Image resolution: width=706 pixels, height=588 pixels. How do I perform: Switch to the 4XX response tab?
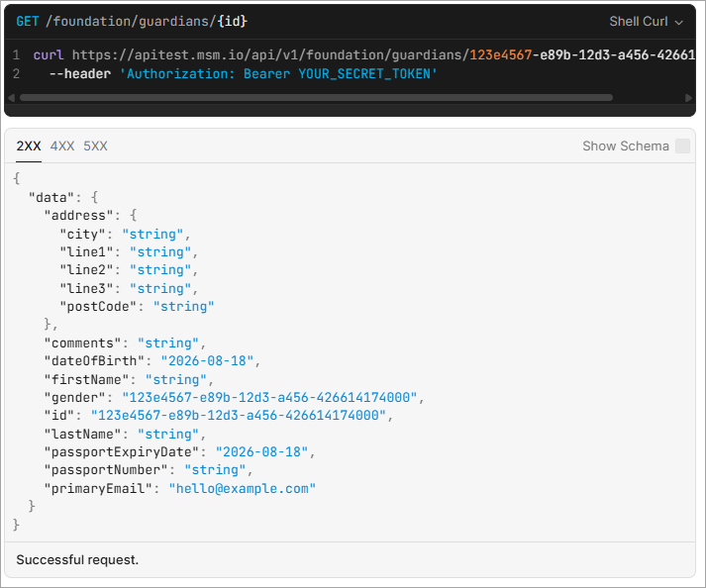[x=62, y=146]
